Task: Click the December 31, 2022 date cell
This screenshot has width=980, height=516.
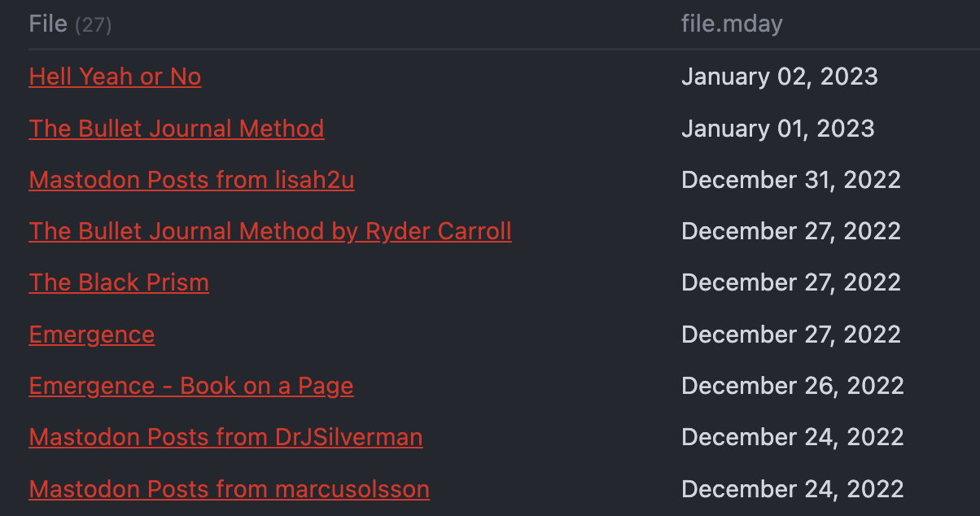Action: coord(790,180)
